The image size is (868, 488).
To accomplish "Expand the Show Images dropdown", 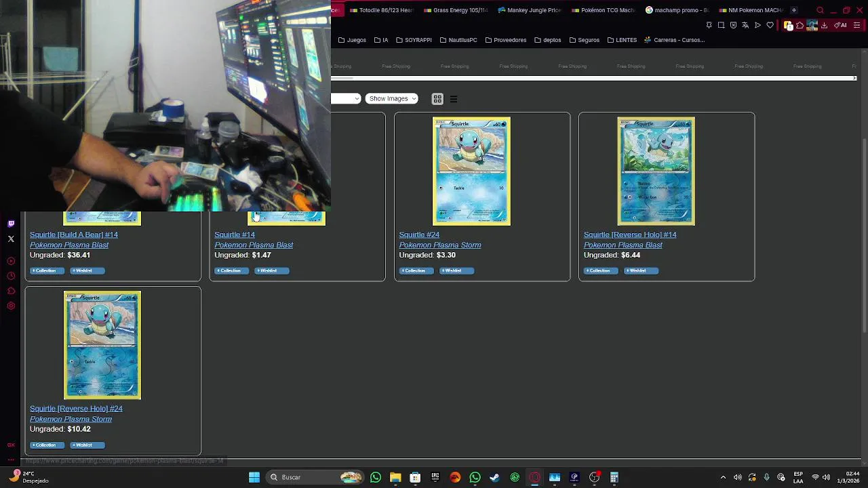I will (x=391, y=99).
